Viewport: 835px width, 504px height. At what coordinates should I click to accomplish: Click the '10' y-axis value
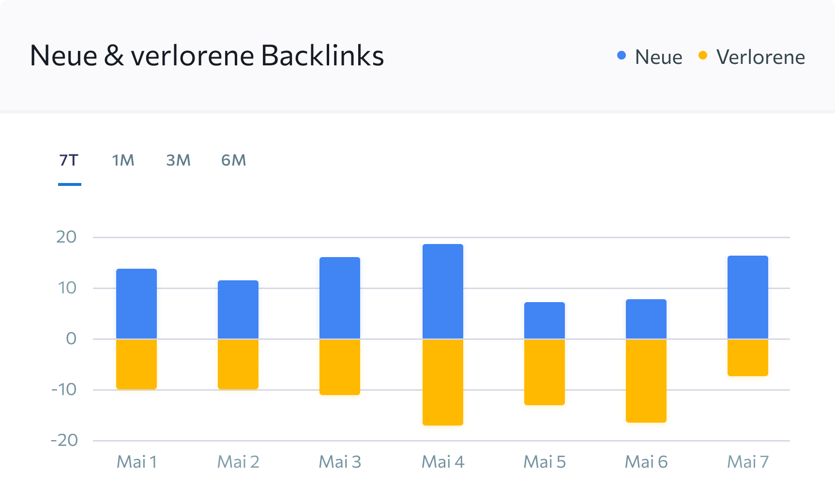click(67, 288)
